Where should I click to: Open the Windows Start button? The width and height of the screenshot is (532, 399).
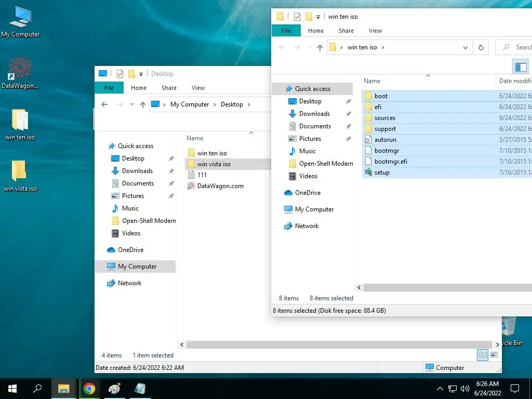click(x=12, y=389)
